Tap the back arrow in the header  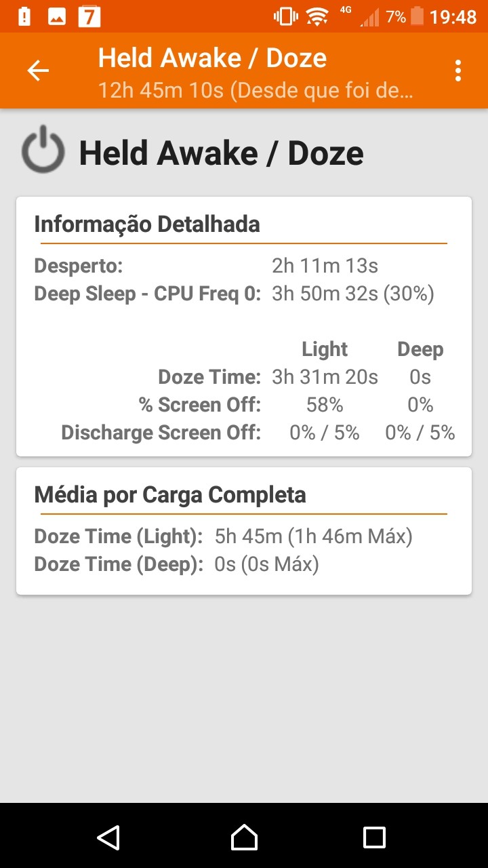[38, 71]
